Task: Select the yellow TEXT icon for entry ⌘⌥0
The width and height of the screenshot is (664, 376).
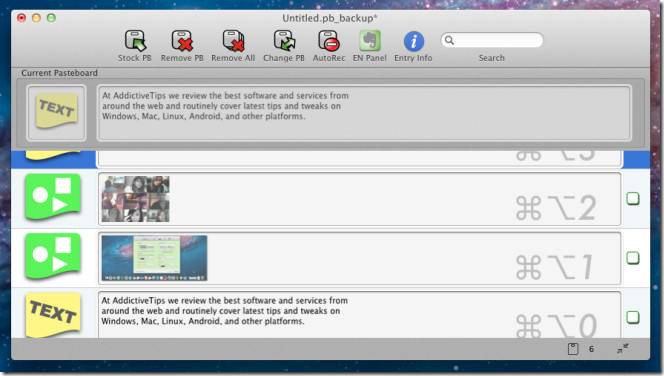Action: point(53,315)
